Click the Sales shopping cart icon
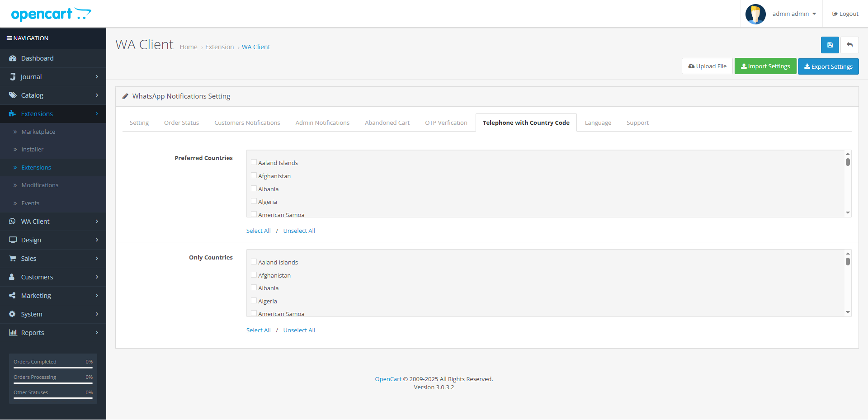 (13, 259)
